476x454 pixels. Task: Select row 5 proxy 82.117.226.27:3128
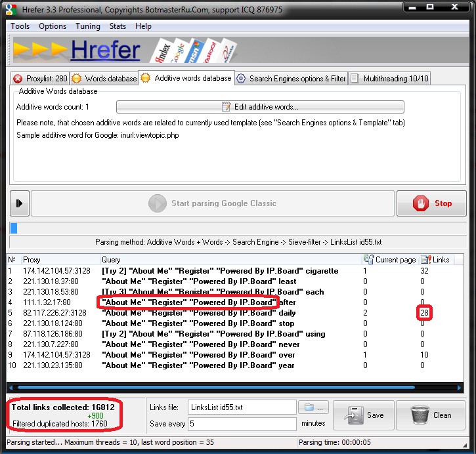coord(235,313)
